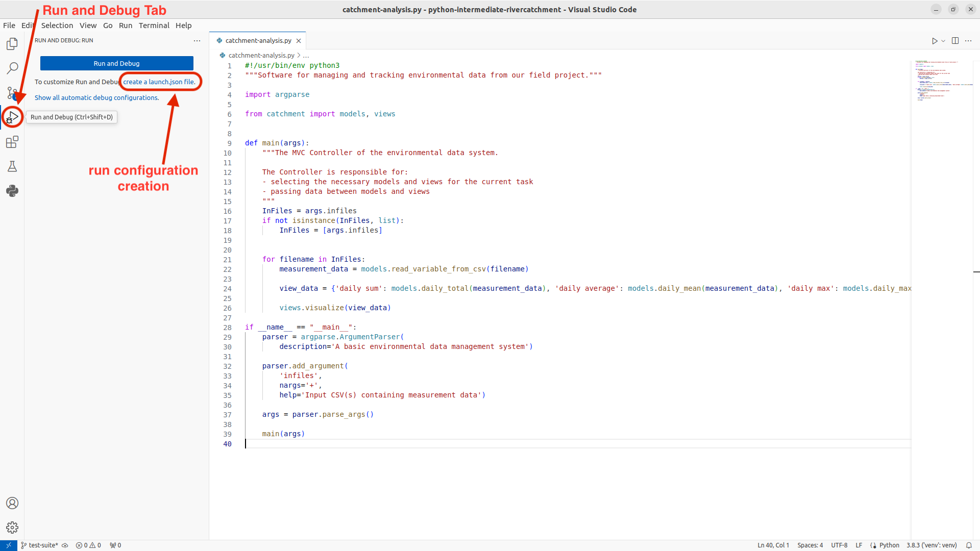Click the RUN AND DEBUG: RUN panel title
980x551 pixels.
pos(64,40)
